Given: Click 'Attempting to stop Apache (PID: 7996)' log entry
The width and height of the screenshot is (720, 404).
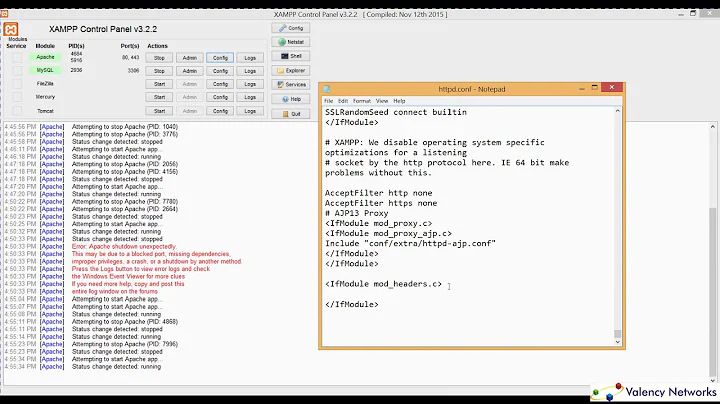Looking at the screenshot, I should (x=124, y=344).
